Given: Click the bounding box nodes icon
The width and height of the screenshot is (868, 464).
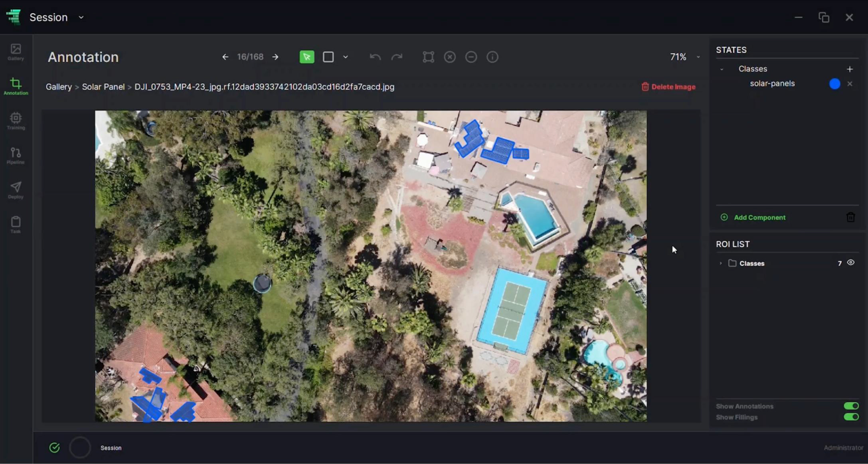Looking at the screenshot, I should tap(428, 57).
